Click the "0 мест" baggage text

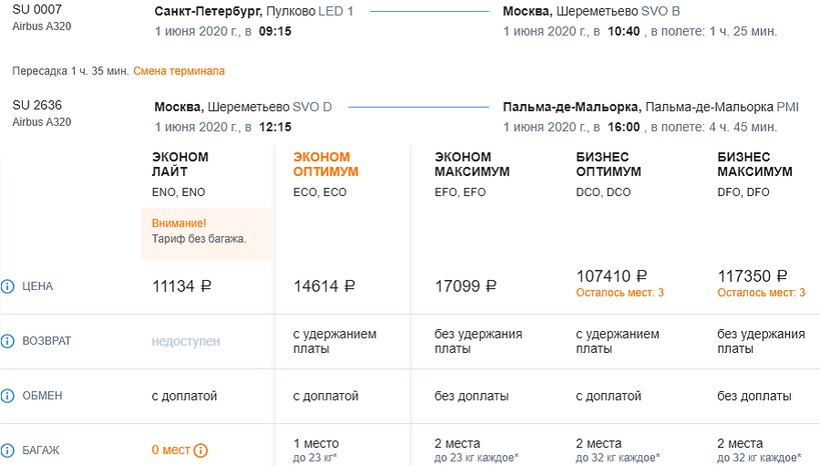coord(170,450)
